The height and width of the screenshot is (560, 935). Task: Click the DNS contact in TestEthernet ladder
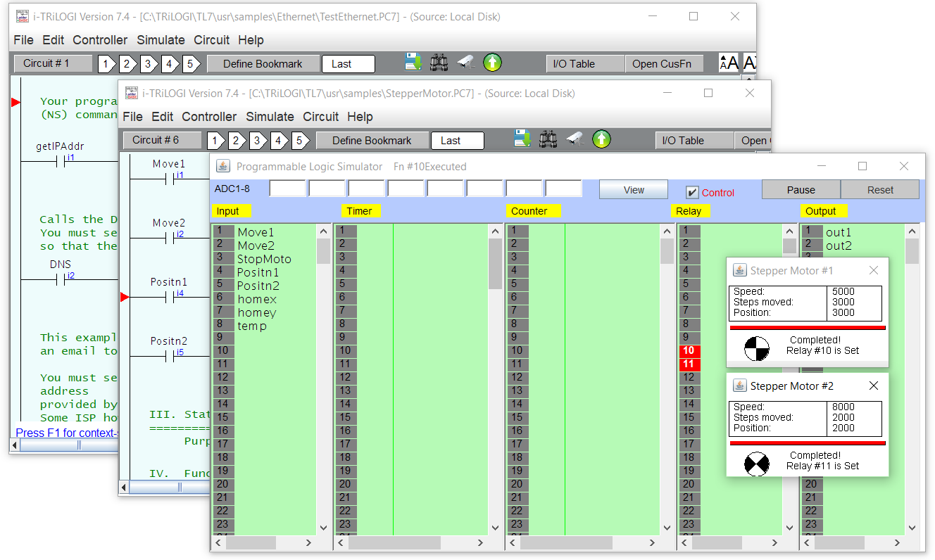click(61, 279)
